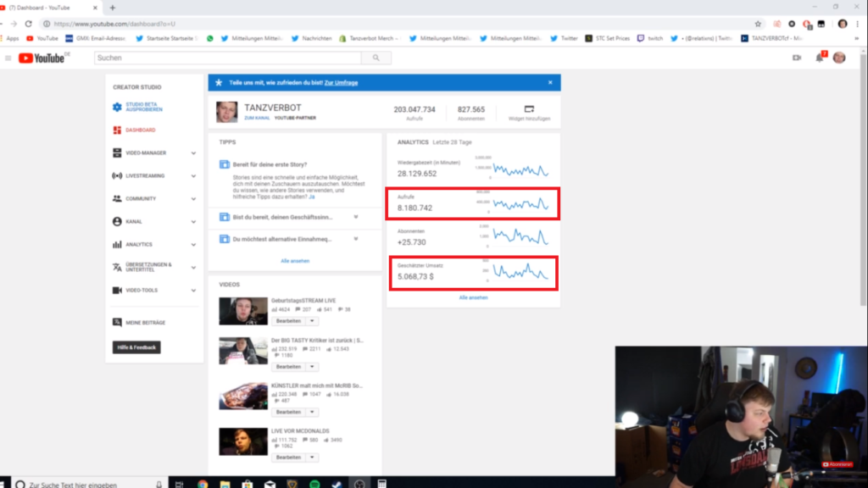Click Alle ansehen under Analytics
Image resolution: width=868 pixels, height=488 pixels.
473,297
